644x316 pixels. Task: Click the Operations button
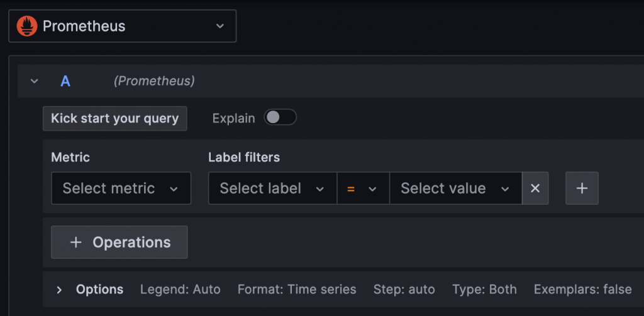click(x=119, y=242)
